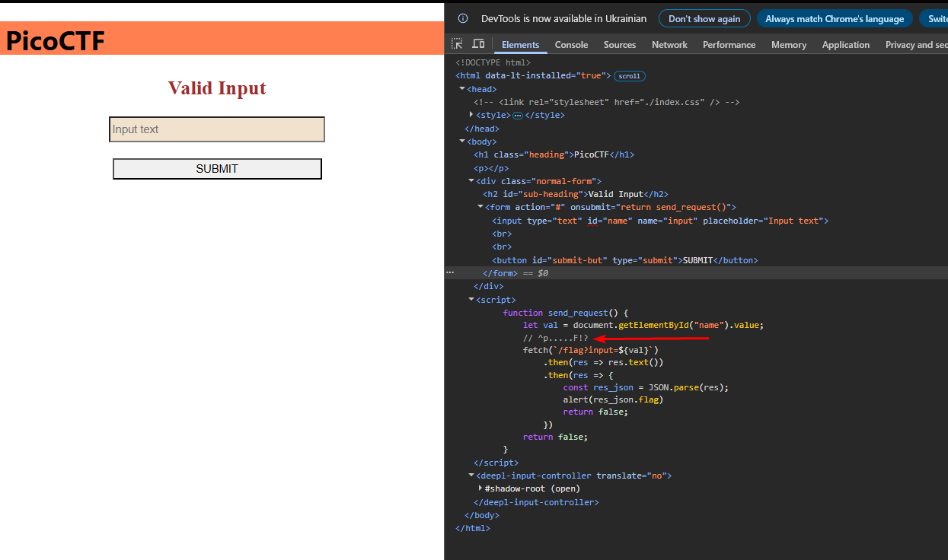
Task: Open the three-dot actions beside selected form line
Action: (450, 272)
